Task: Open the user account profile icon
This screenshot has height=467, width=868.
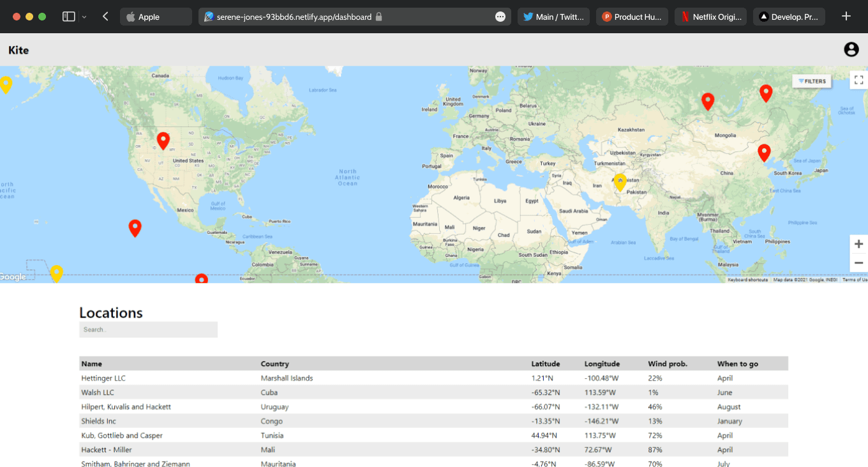Action: point(851,50)
